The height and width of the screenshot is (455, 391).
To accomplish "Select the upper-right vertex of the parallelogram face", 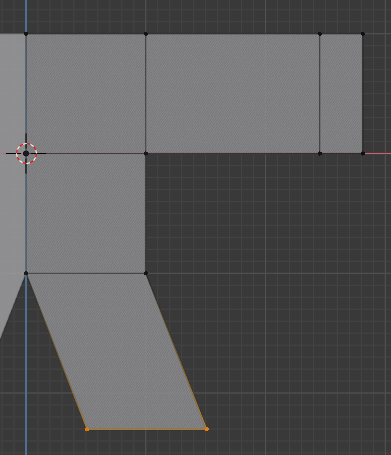I will click(x=146, y=273).
